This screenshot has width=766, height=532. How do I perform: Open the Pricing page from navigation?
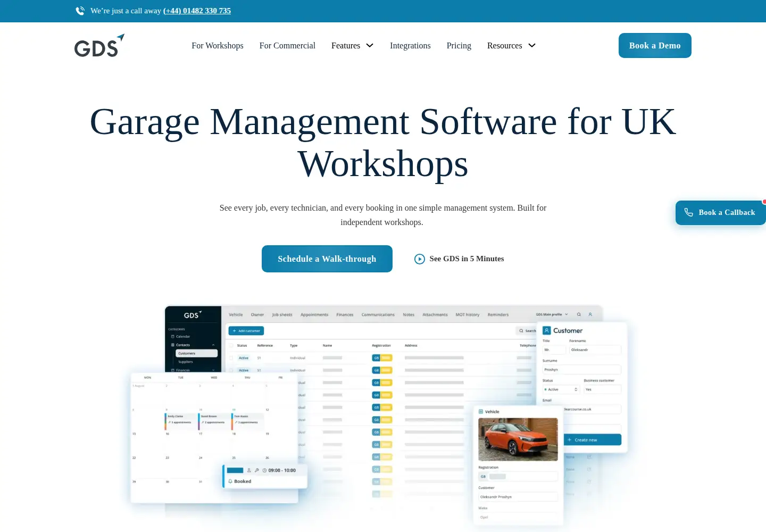click(x=459, y=46)
